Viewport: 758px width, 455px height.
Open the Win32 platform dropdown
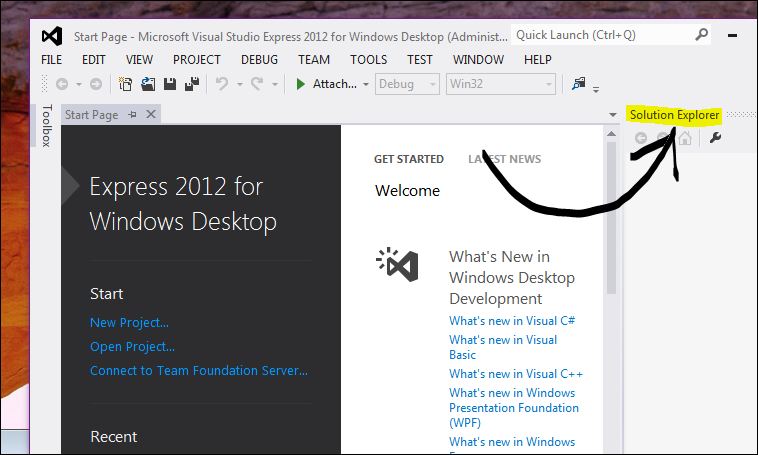pos(500,84)
